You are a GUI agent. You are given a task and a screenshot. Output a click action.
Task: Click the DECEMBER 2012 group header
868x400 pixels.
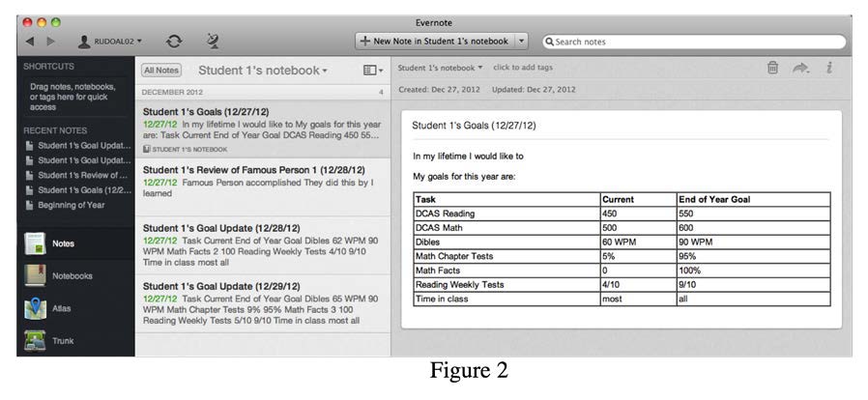click(262, 92)
